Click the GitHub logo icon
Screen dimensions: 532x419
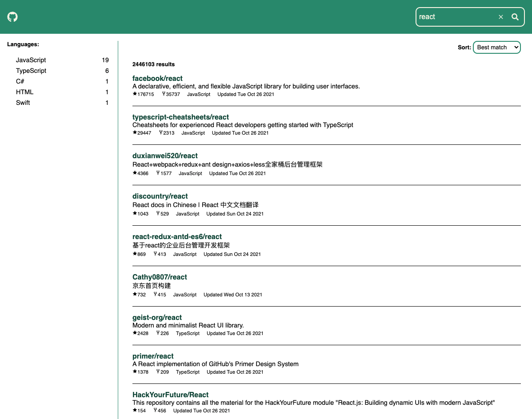pyautogui.click(x=12, y=16)
